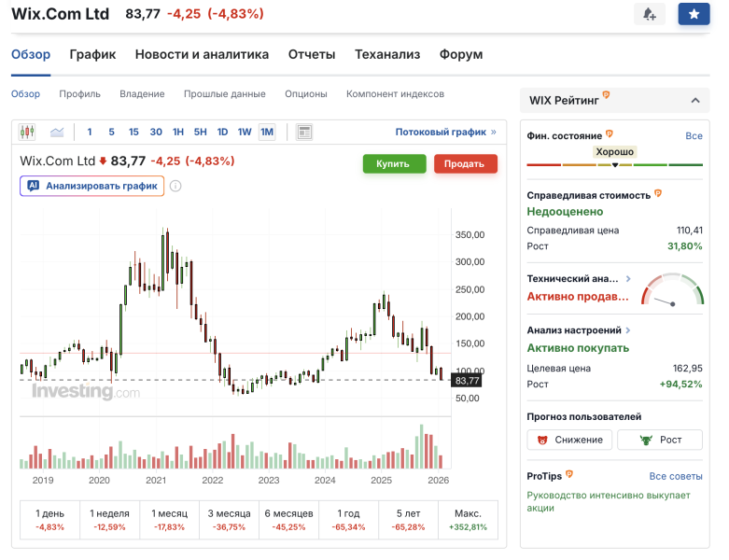The image size is (729, 560).
Task: Switch to the Новости и аналитика tab
Action: pyautogui.click(x=202, y=54)
